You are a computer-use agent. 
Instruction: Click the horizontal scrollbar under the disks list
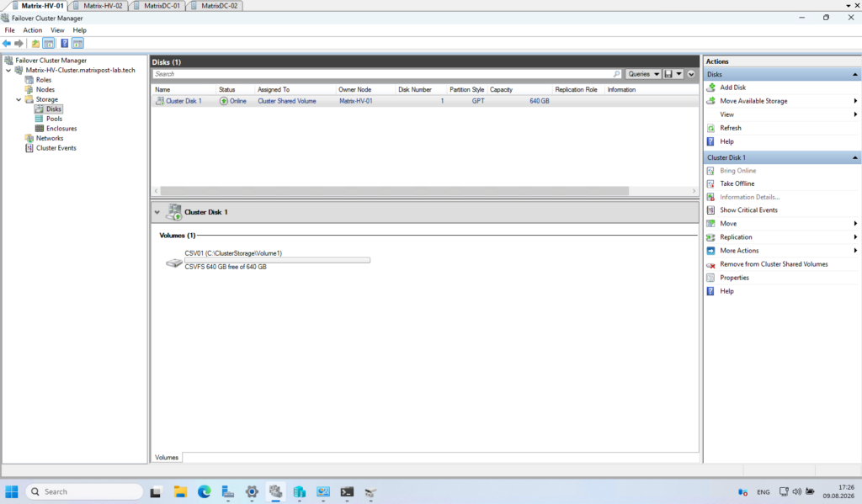(x=395, y=191)
